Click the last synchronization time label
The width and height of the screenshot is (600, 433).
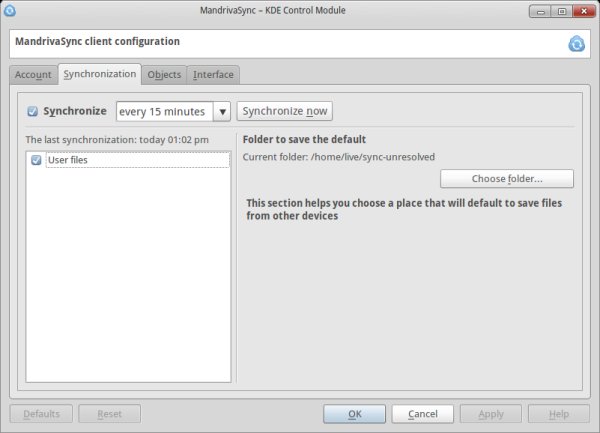coord(117,140)
